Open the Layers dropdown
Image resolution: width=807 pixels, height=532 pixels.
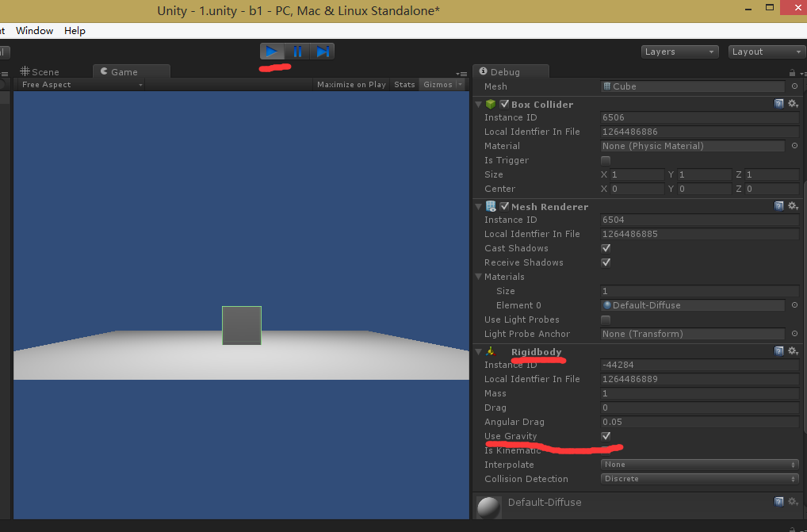tap(679, 52)
